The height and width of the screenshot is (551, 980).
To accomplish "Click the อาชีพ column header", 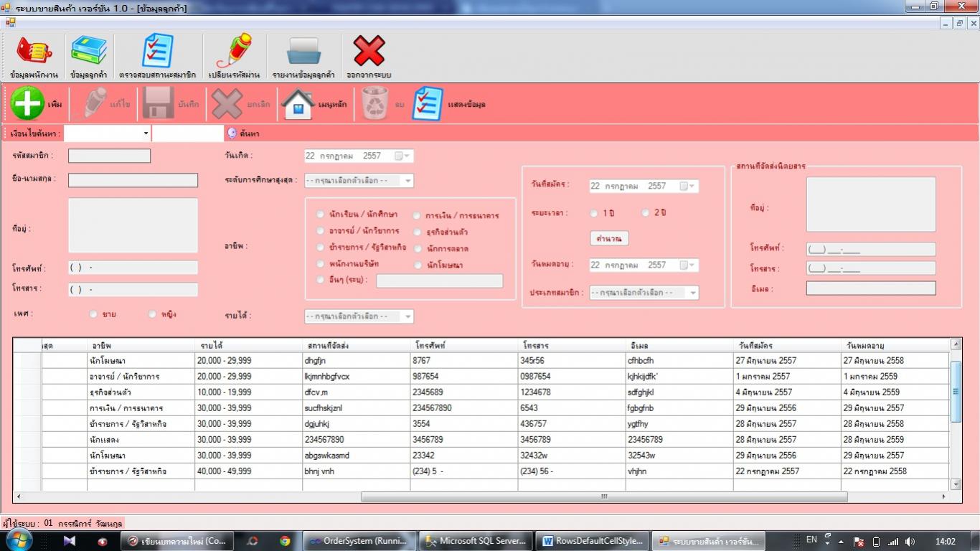I will pyautogui.click(x=141, y=345).
